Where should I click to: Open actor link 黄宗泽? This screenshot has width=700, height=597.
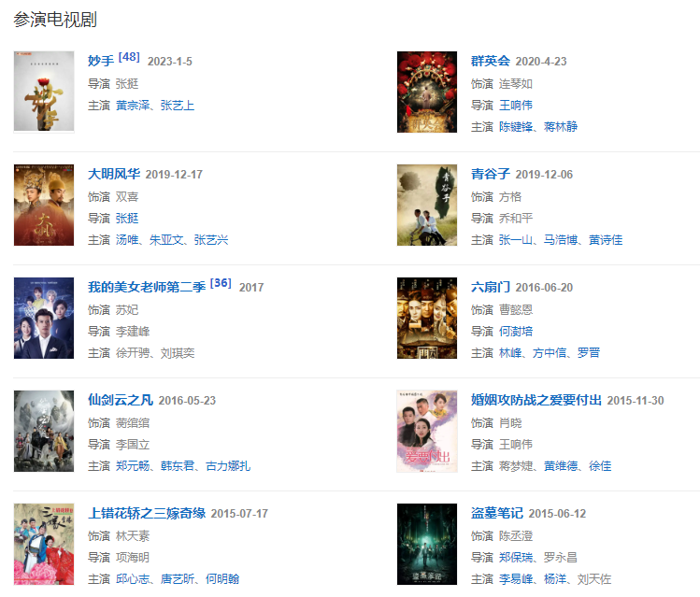tap(133, 106)
